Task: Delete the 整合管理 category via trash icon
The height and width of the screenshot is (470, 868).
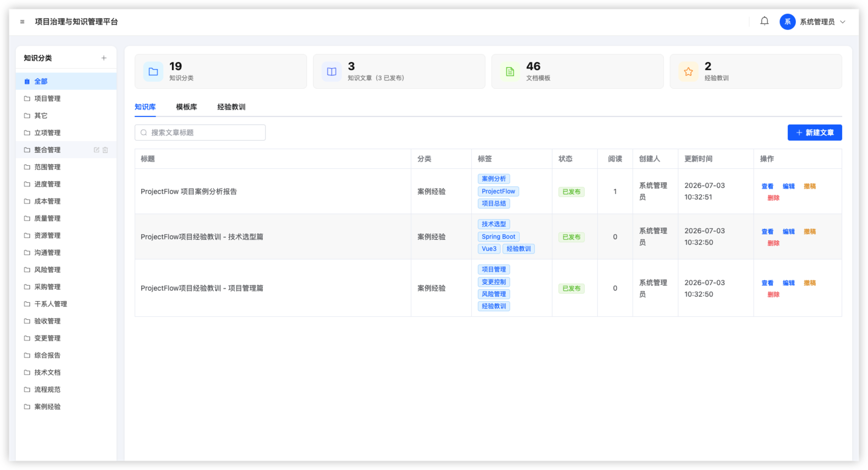Action: point(105,150)
